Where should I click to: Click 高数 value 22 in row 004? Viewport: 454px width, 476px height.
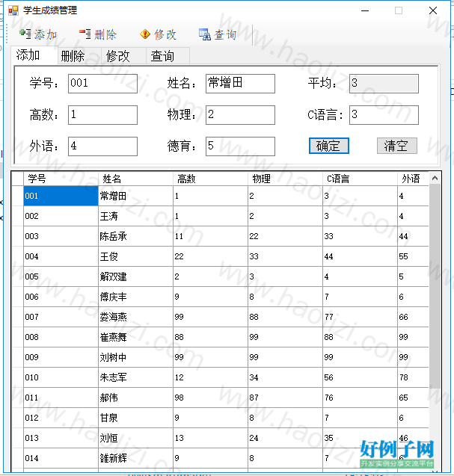point(210,256)
